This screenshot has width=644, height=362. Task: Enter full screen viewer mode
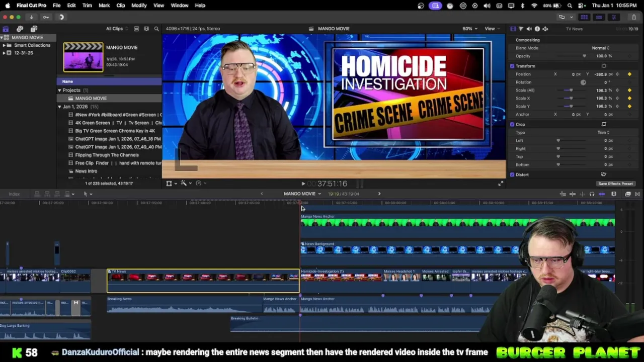point(500,184)
